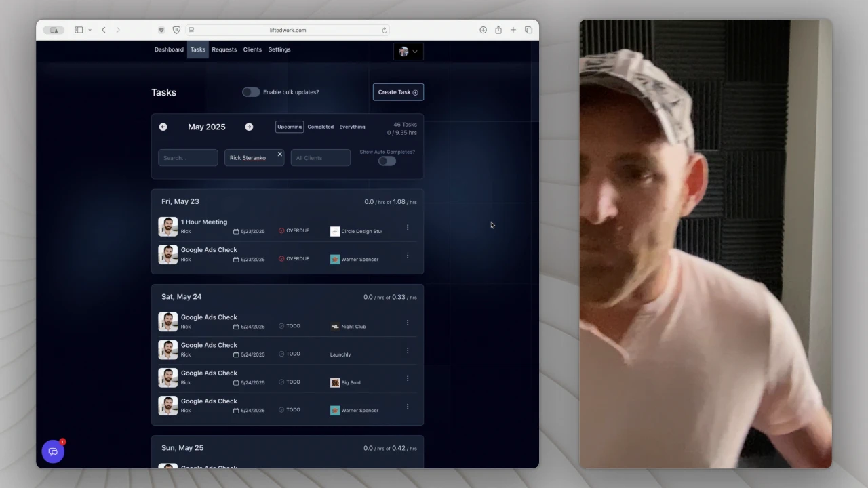Click Rick's avatar on Night Club task

(168, 321)
